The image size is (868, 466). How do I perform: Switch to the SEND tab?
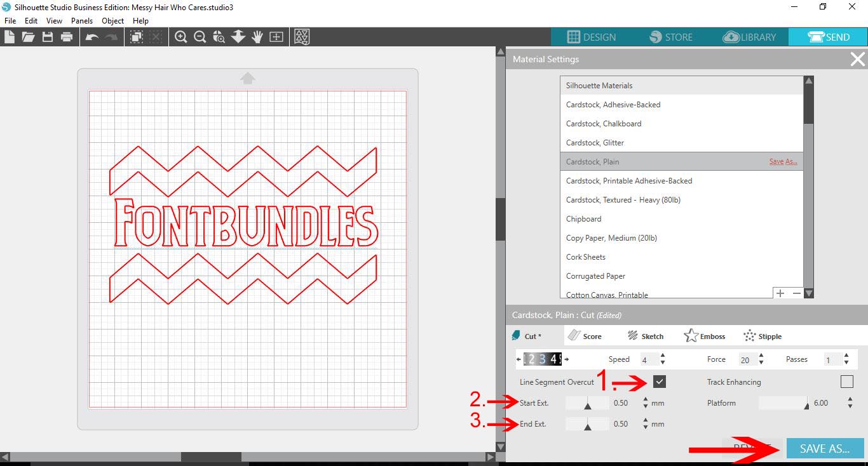(828, 37)
